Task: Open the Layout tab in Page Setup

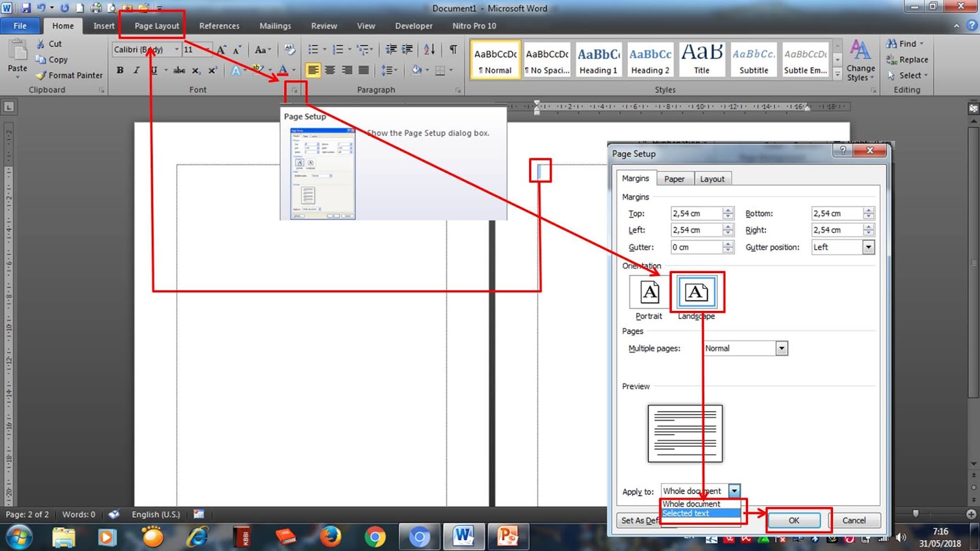Action: 712,179
